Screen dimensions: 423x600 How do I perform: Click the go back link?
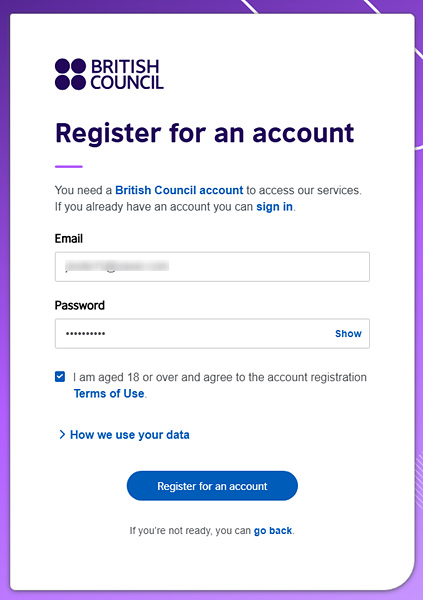coord(273,531)
